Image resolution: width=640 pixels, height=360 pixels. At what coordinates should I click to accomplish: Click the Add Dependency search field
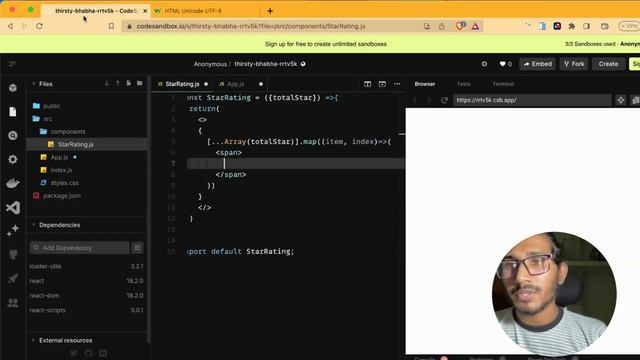click(80, 248)
